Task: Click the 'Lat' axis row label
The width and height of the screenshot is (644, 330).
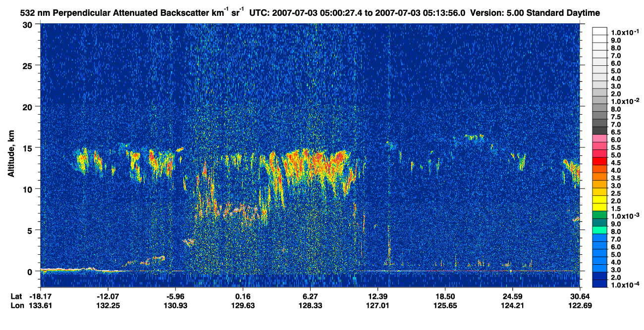Action: click(16, 296)
